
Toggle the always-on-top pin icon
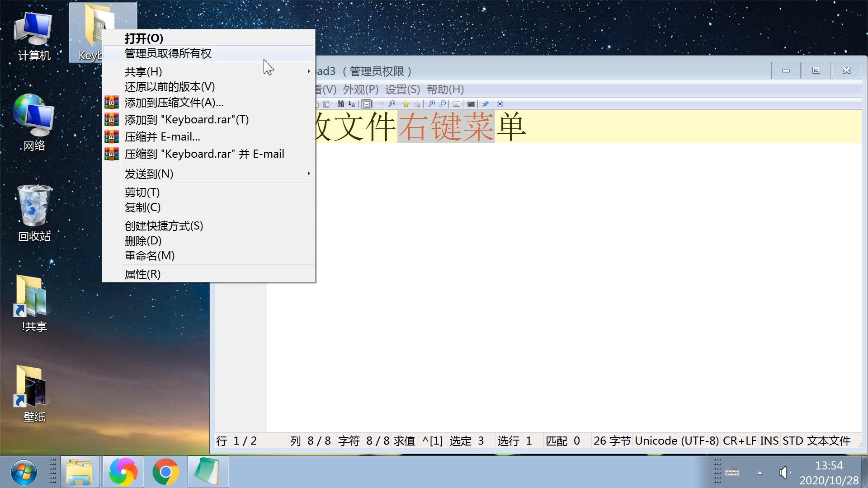click(x=485, y=104)
